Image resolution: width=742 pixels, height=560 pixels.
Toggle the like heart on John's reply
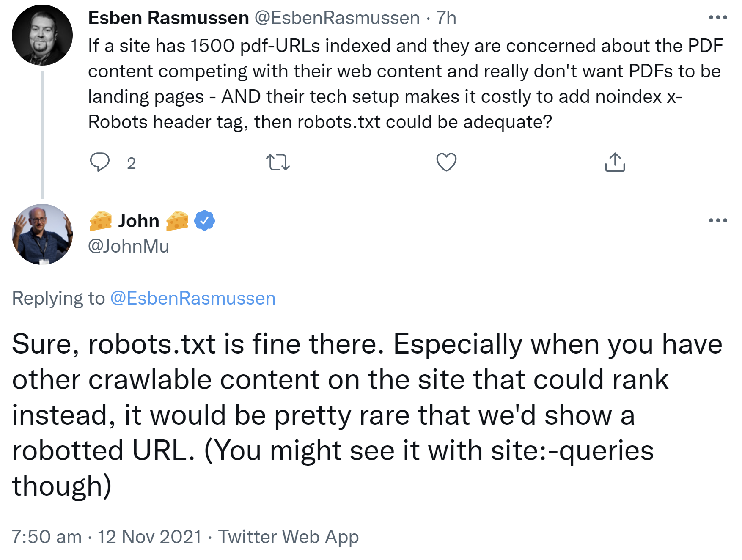click(x=447, y=163)
